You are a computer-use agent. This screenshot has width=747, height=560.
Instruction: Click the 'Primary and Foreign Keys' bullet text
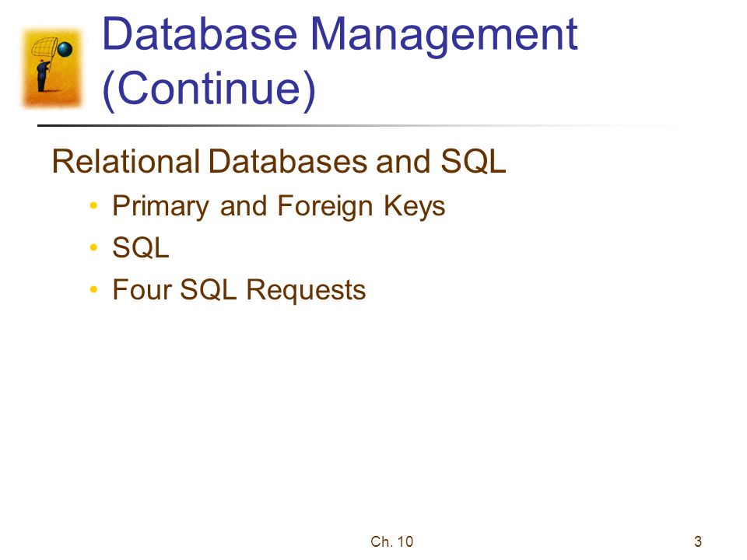click(x=279, y=207)
